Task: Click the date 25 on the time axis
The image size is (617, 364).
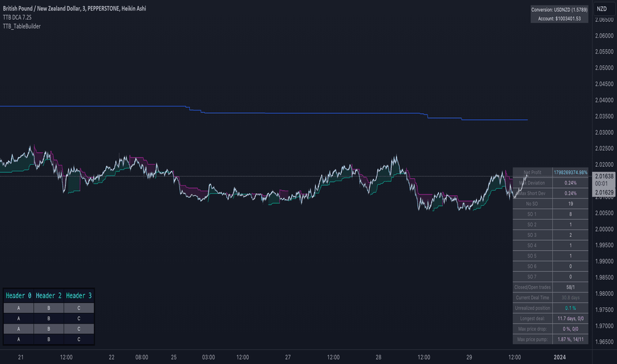Action: [x=174, y=357]
